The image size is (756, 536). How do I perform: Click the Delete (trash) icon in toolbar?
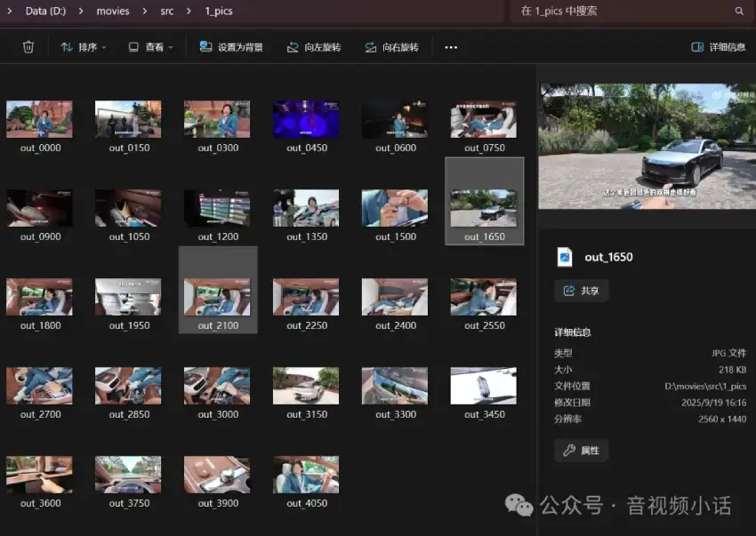click(28, 46)
